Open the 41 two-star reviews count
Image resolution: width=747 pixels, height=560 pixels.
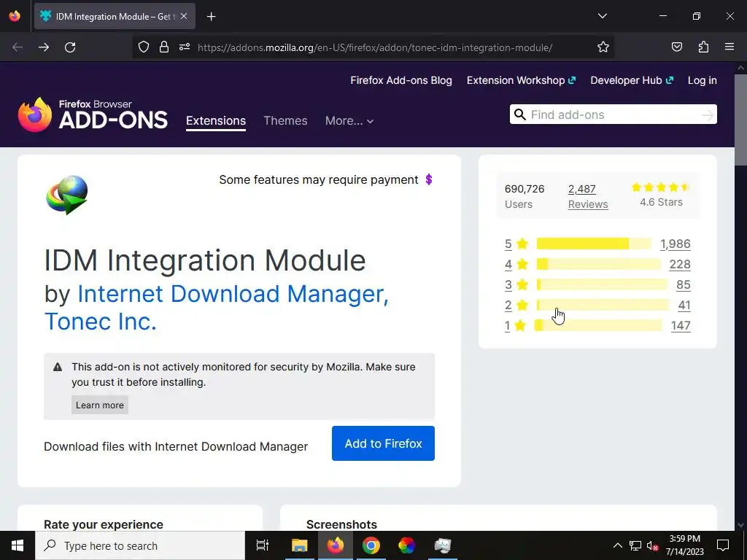(x=684, y=306)
